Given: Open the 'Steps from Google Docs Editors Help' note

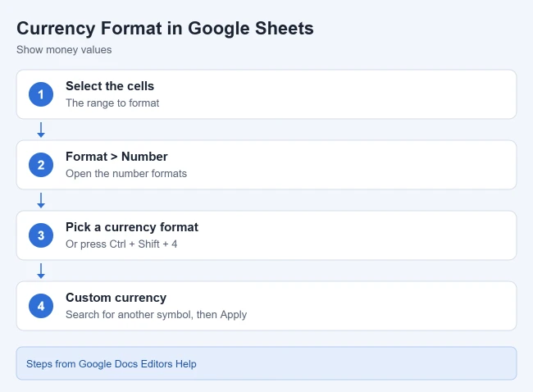Looking at the screenshot, I should (266, 363).
